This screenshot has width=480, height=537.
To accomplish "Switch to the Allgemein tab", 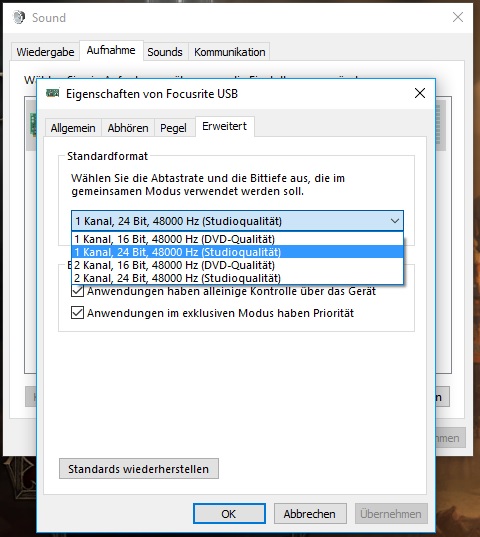I will [x=73, y=128].
